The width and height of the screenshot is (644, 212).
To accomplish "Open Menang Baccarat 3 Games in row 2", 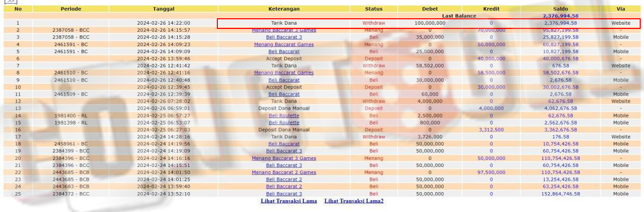I will click(284, 31).
